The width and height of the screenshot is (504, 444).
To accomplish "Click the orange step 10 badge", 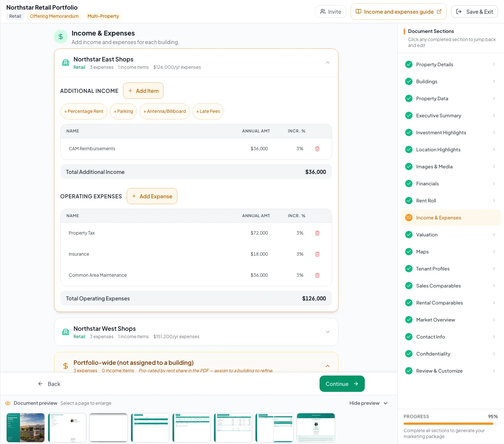I will pos(409,218).
